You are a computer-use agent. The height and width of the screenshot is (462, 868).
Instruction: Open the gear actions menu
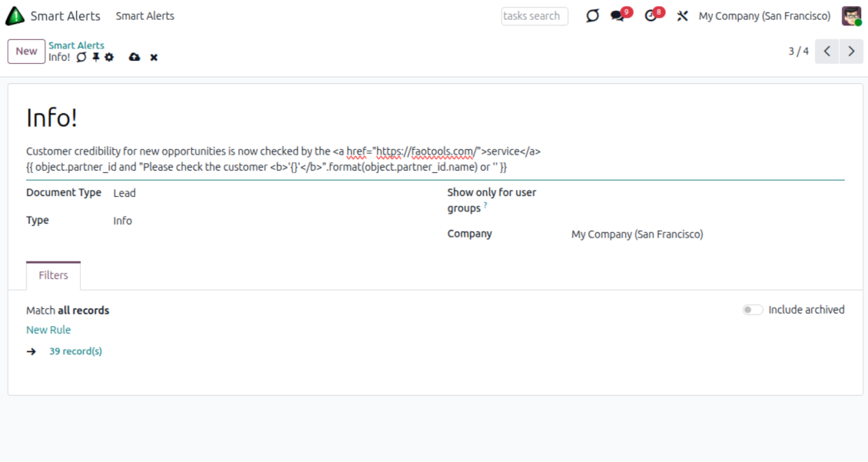coord(109,57)
